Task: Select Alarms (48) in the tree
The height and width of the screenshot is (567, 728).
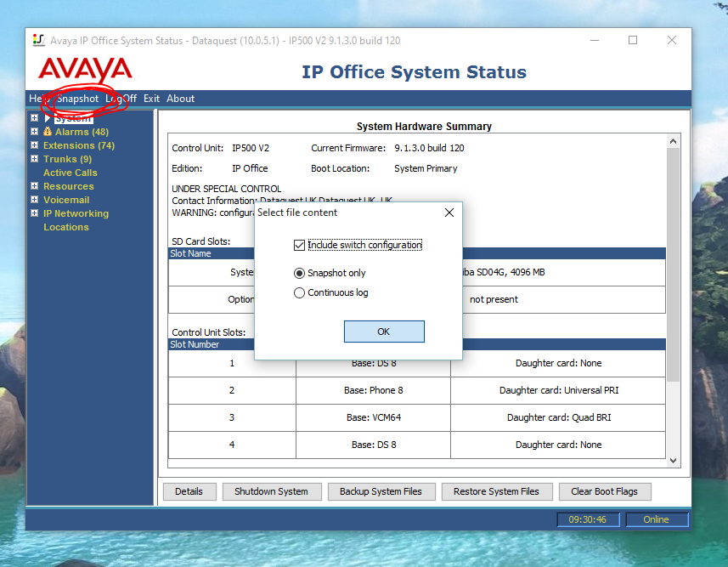Action: (x=82, y=132)
